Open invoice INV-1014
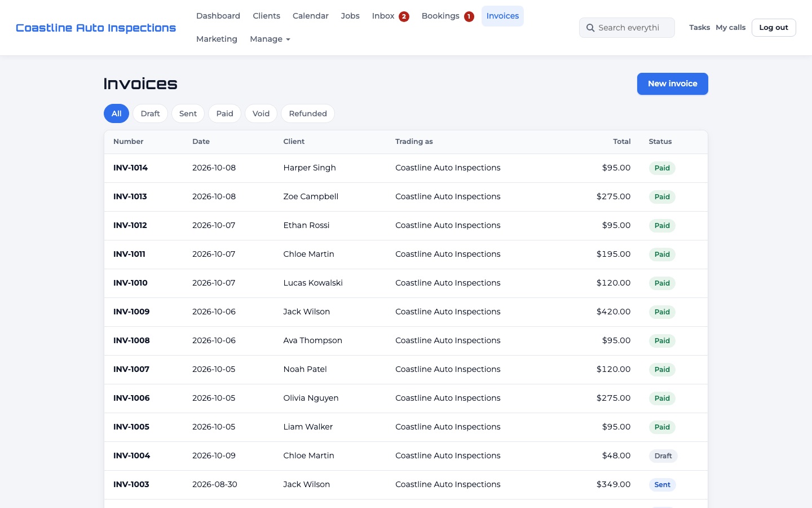The width and height of the screenshot is (812, 508). click(130, 168)
